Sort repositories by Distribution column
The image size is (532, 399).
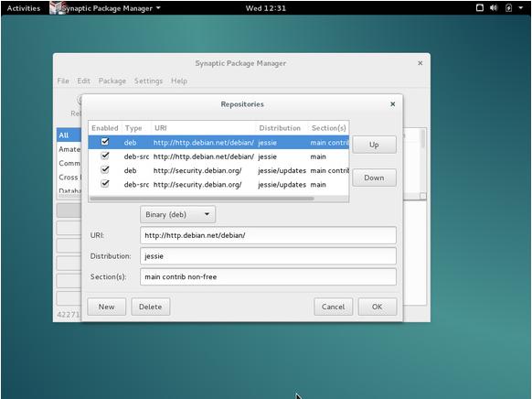click(282, 128)
